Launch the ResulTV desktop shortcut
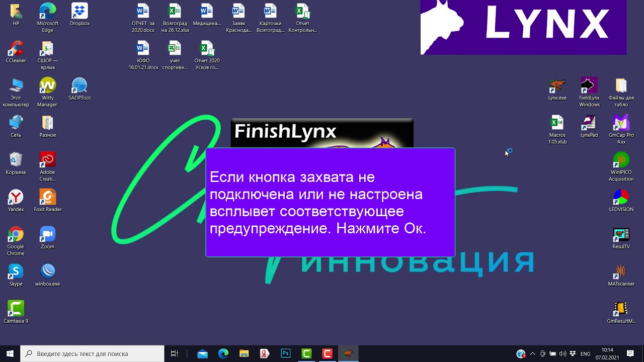The image size is (644, 362). tap(621, 238)
